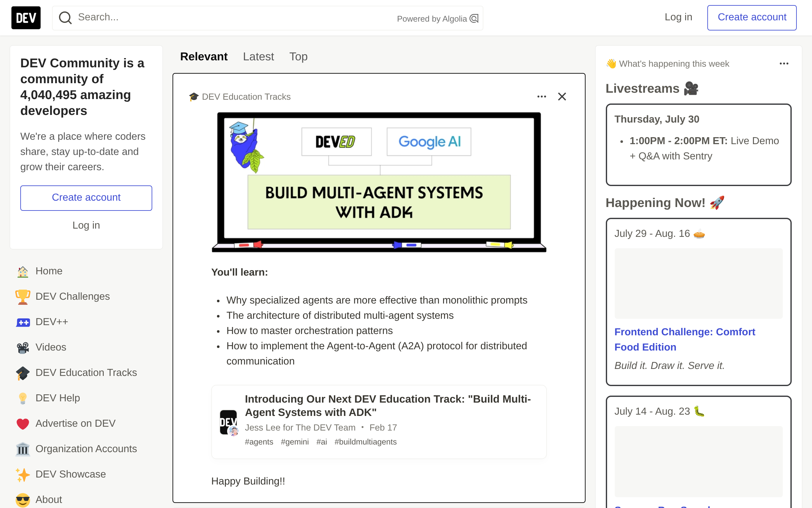Open Advertise on DEV from sidebar

click(x=86, y=424)
